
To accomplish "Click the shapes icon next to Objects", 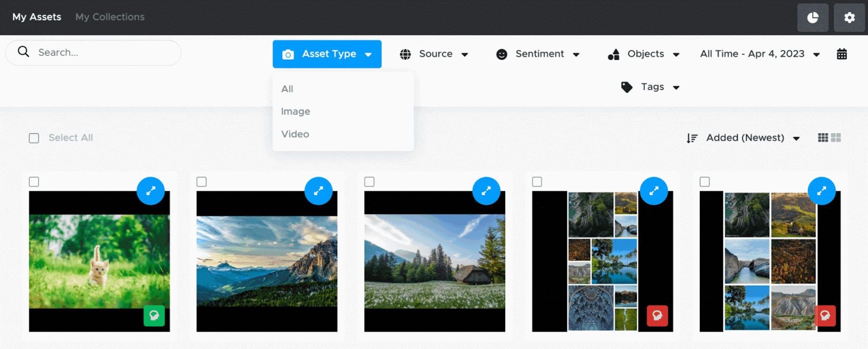I will click(x=614, y=54).
